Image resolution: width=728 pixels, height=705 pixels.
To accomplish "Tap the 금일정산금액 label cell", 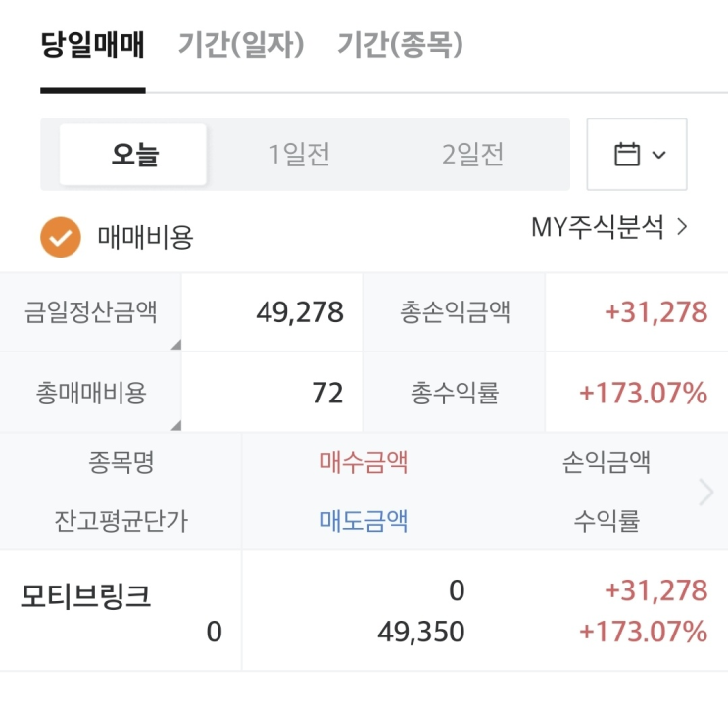I will pyautogui.click(x=90, y=312).
